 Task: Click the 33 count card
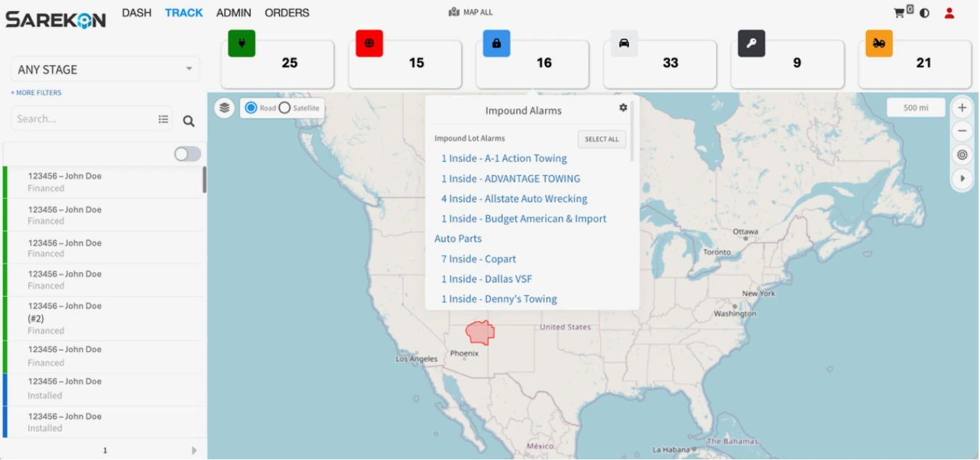pos(660,64)
